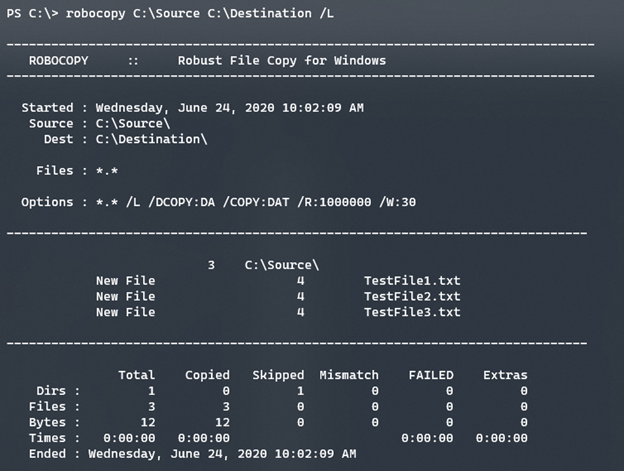The height and width of the screenshot is (471, 624).
Task: Click TestFile2.txt in the file listing
Action: (411, 296)
